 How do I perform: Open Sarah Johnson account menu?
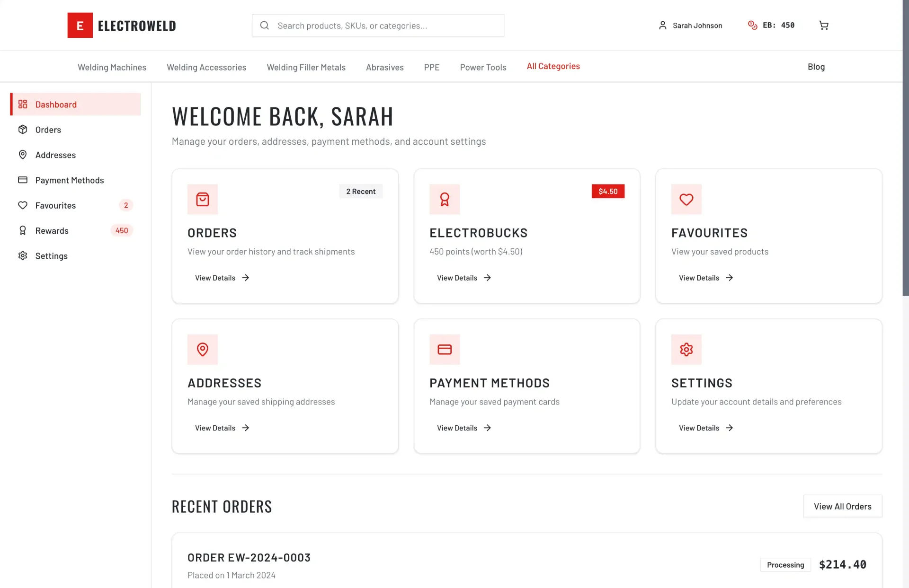click(690, 26)
